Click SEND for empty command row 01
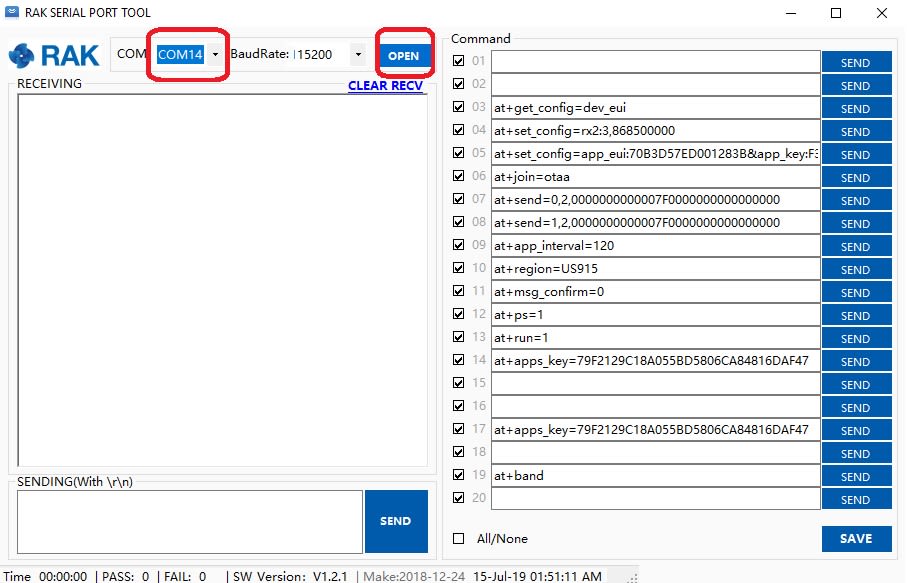The image size is (907, 583). coord(856,62)
